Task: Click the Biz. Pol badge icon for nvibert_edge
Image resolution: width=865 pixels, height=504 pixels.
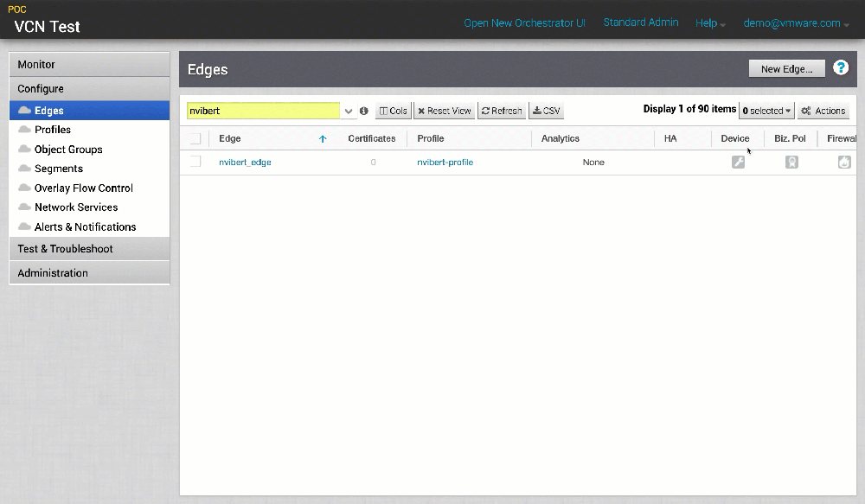Action: coord(791,162)
